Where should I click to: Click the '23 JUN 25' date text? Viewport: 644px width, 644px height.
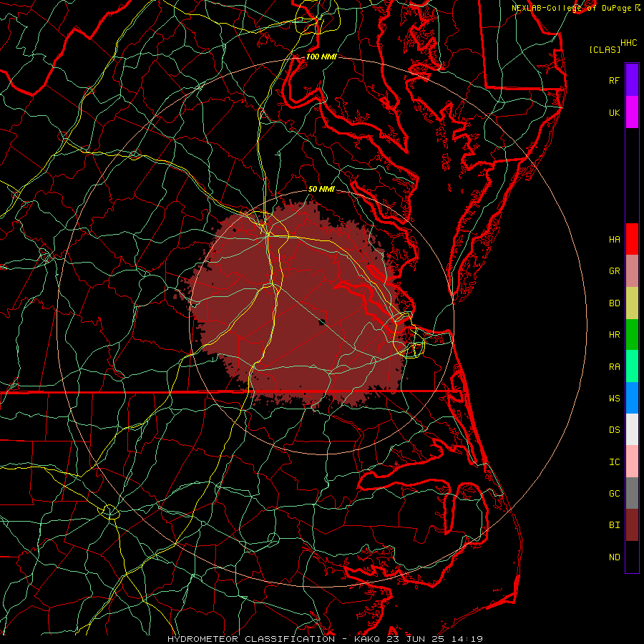pyautogui.click(x=417, y=639)
